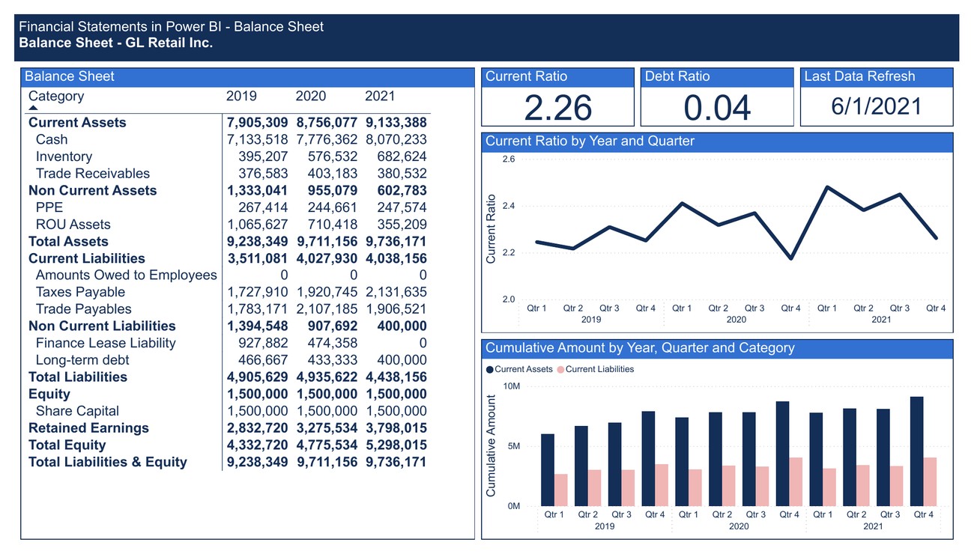Click the 2019 Cash value 7,133,518

(x=258, y=139)
